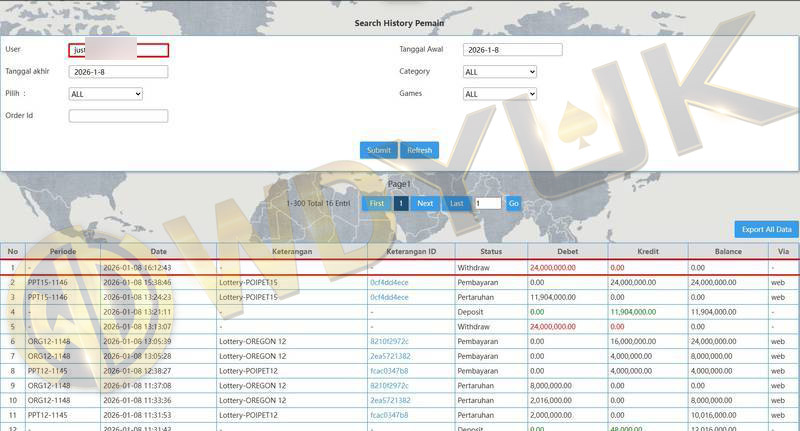Open the Category dropdown
The height and width of the screenshot is (431, 800).
pyautogui.click(x=500, y=72)
